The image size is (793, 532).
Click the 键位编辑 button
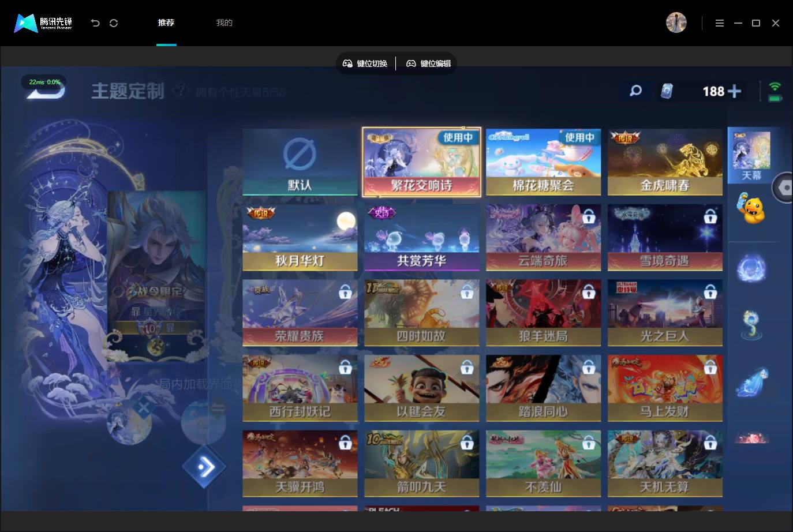pos(428,63)
